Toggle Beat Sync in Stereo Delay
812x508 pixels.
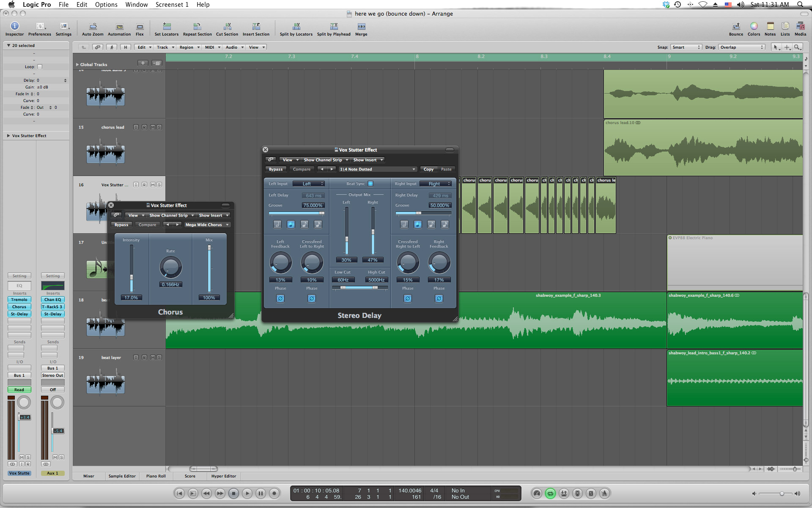[370, 184]
